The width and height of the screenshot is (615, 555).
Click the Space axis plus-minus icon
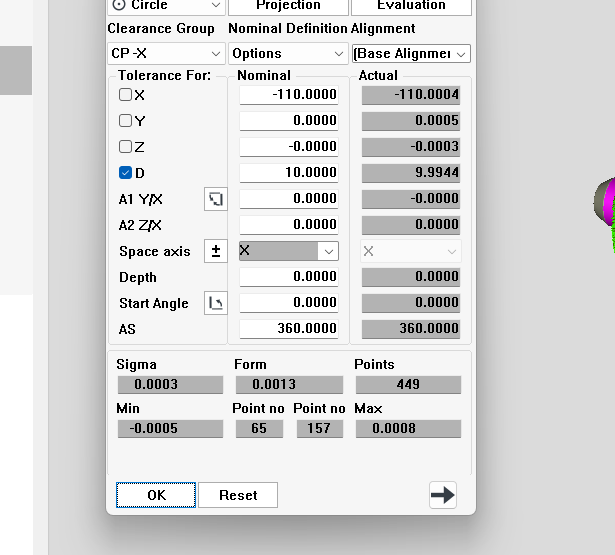coord(215,251)
